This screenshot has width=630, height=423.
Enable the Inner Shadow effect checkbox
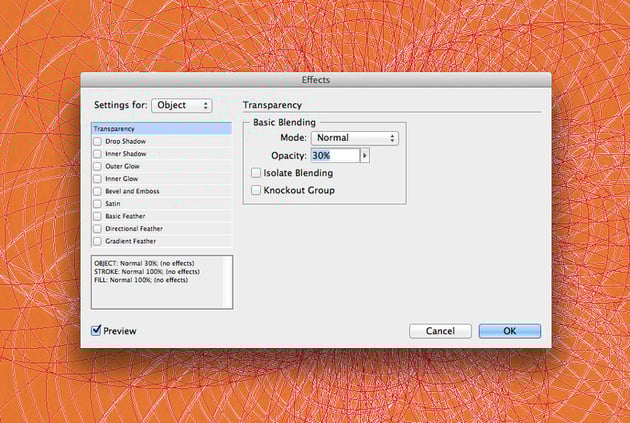[97, 154]
